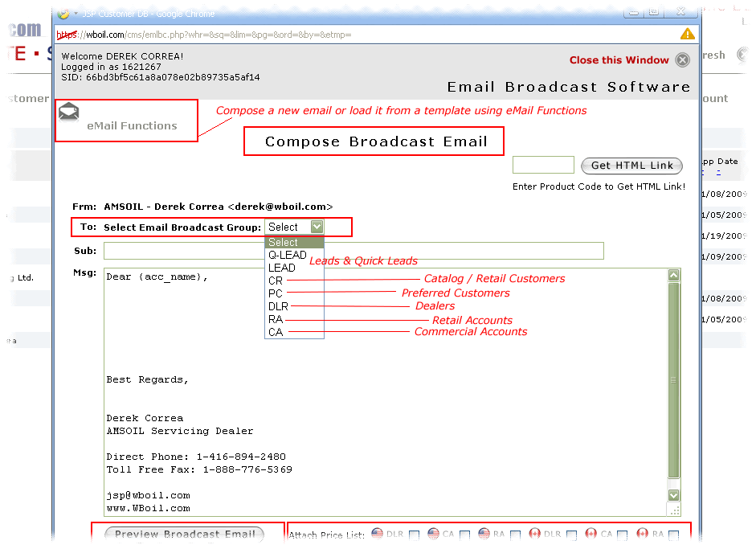Tick the US CA price list checkbox
The height and width of the screenshot is (549, 756).
[x=465, y=535]
